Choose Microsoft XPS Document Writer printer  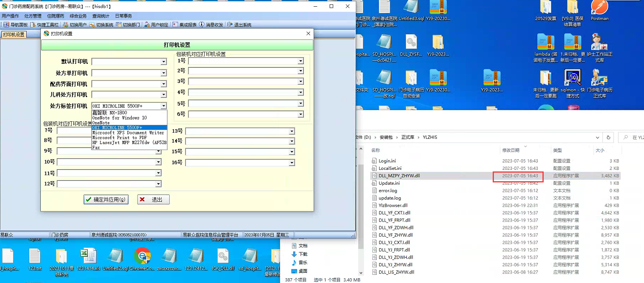tap(129, 133)
